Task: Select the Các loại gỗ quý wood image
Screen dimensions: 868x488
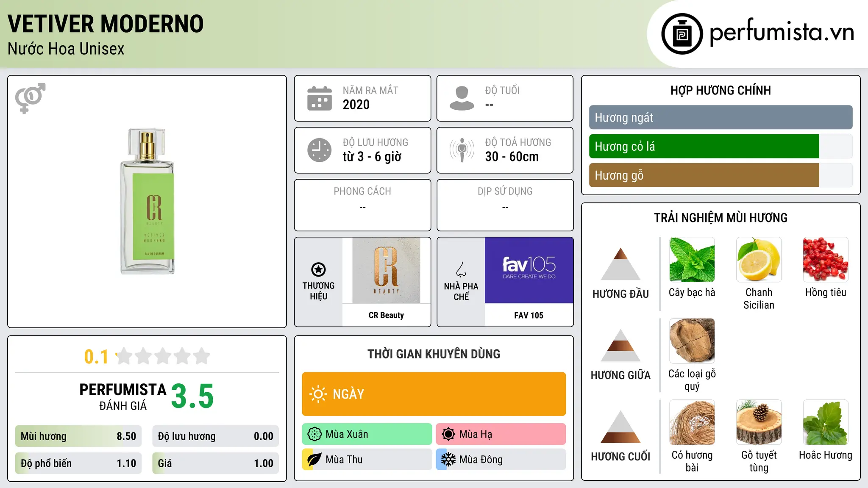Action: tap(692, 341)
